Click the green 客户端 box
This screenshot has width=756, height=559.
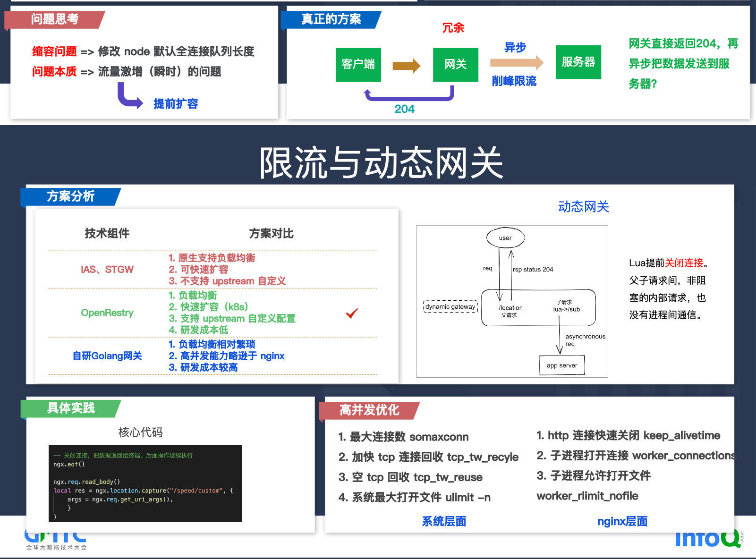(358, 65)
